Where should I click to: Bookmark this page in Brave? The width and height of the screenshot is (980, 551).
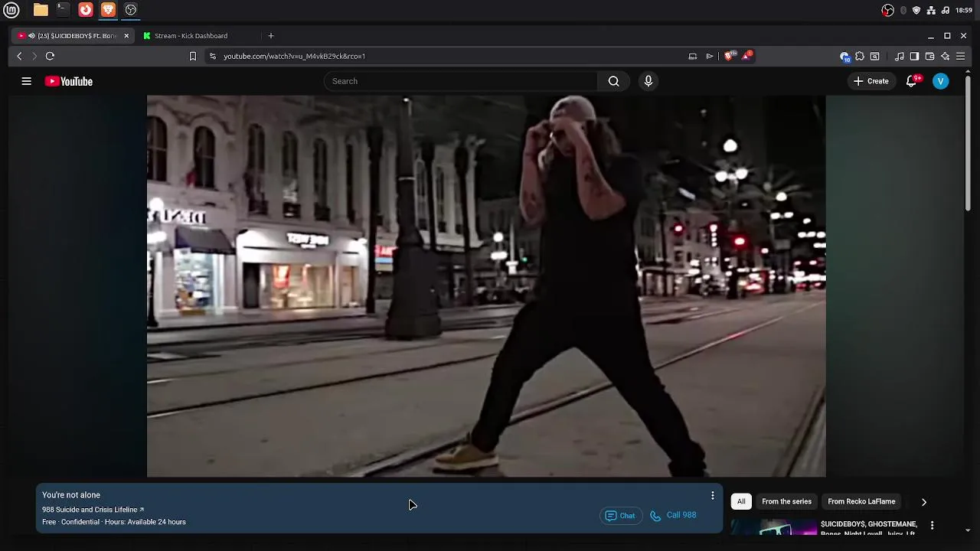coord(193,56)
